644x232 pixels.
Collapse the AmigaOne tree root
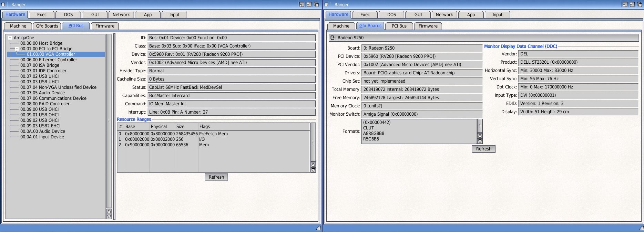(x=10, y=38)
